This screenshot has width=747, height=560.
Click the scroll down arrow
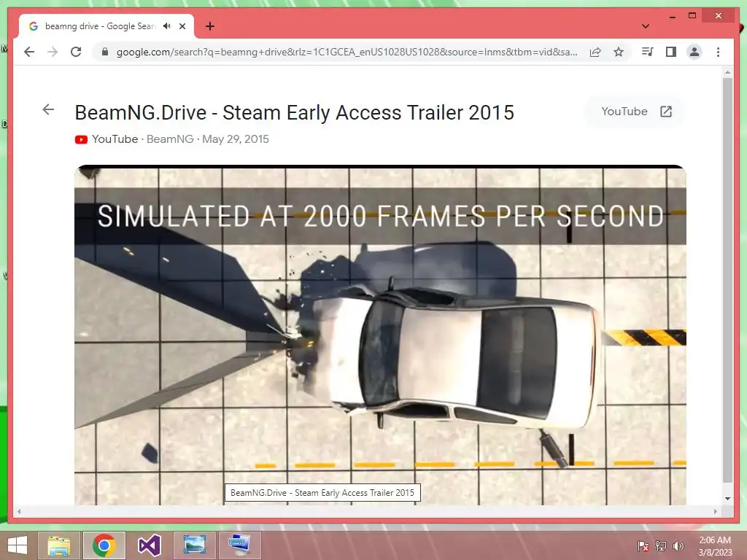[727, 499]
